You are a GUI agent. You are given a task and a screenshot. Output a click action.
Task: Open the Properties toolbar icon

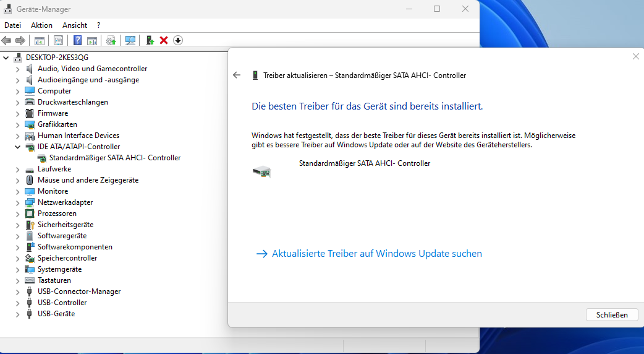point(58,40)
